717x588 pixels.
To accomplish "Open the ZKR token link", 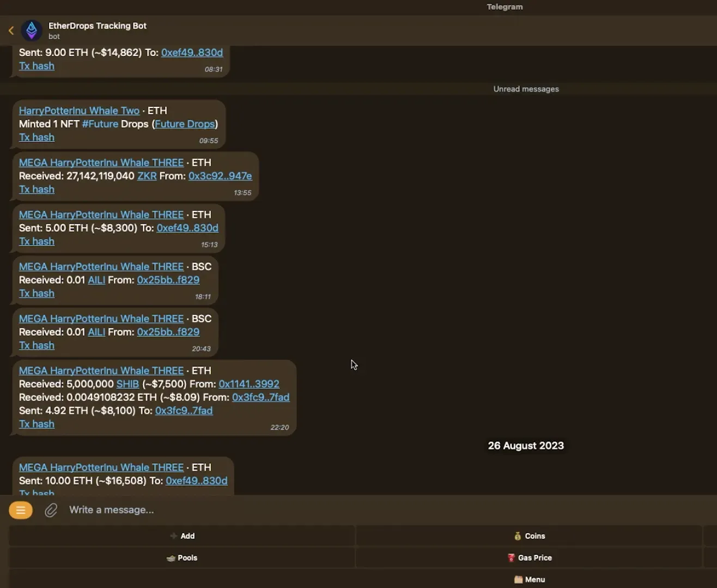I will click(x=147, y=176).
